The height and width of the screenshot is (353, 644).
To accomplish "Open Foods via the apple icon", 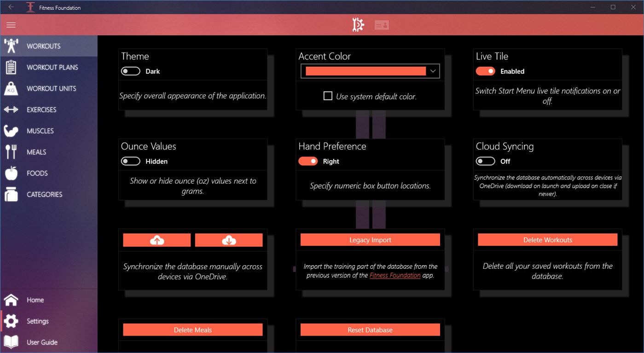I will [10, 173].
